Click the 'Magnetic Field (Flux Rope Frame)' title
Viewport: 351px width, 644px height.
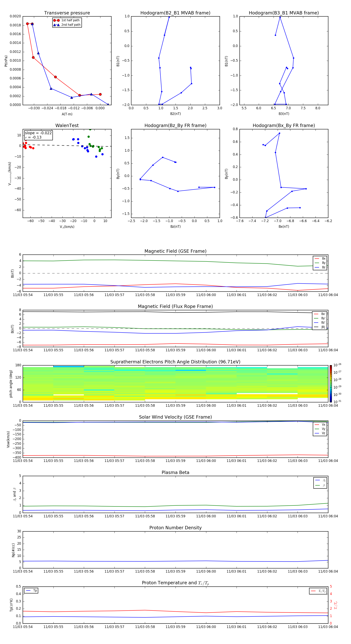click(175, 307)
